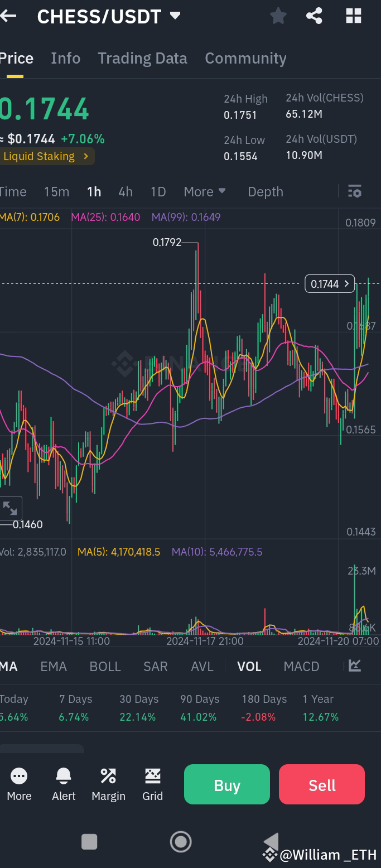This screenshot has height=868, width=381.
Task: Add CHESS/USDT to favorites via star icon
Action: pos(277,16)
